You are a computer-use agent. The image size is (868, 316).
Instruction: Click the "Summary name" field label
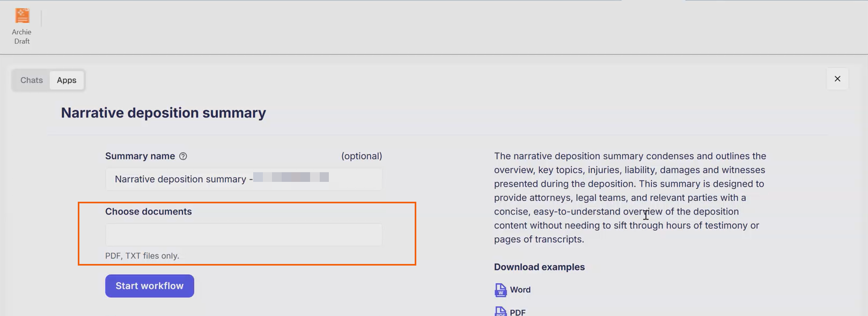140,156
